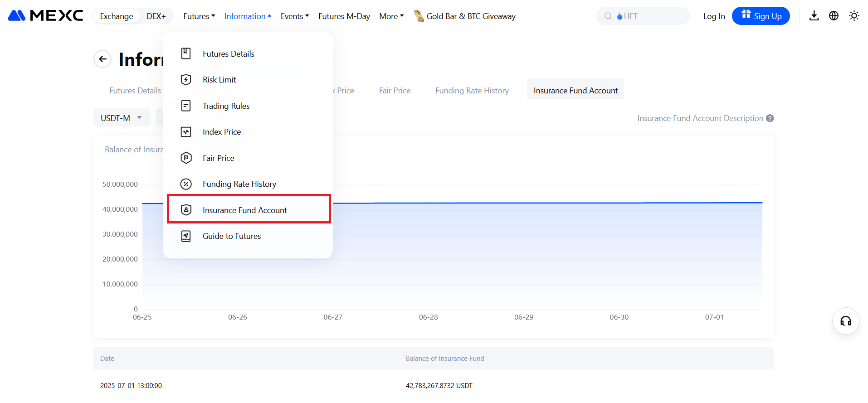868x403 pixels.
Task: Open the USDT-M selector dropdown
Action: [x=121, y=118]
